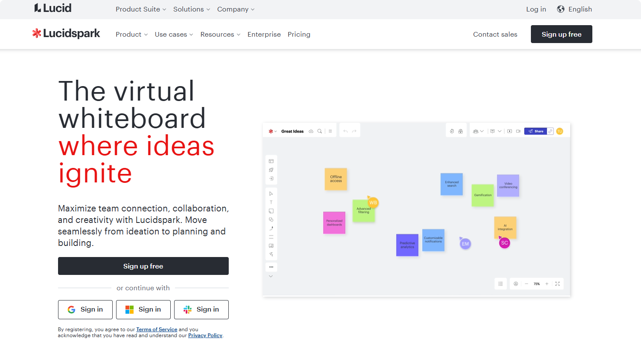Expand the chevron below the left tool panel
641x364 pixels.
tap(271, 276)
